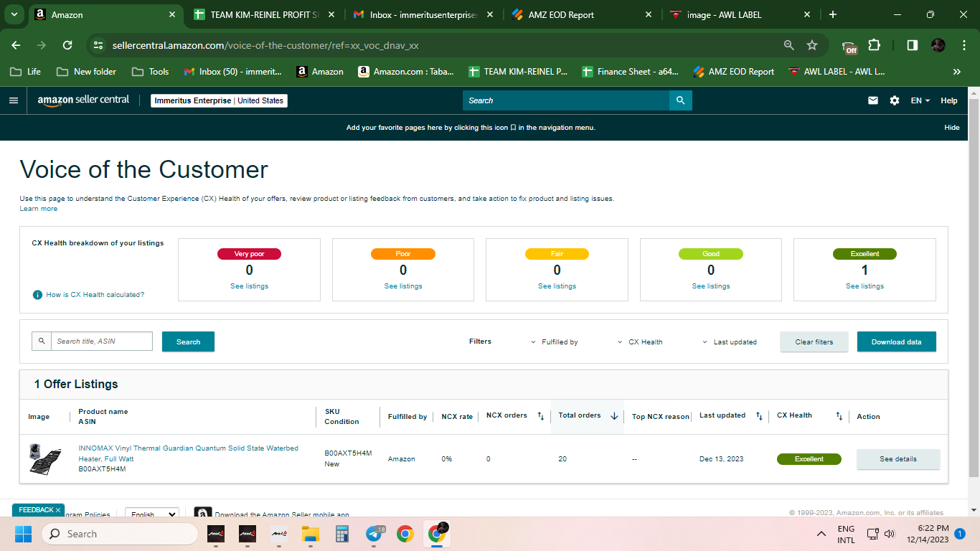The width and height of the screenshot is (980, 551).
Task: Click the Amazon Seller Central logo
Action: (x=83, y=100)
